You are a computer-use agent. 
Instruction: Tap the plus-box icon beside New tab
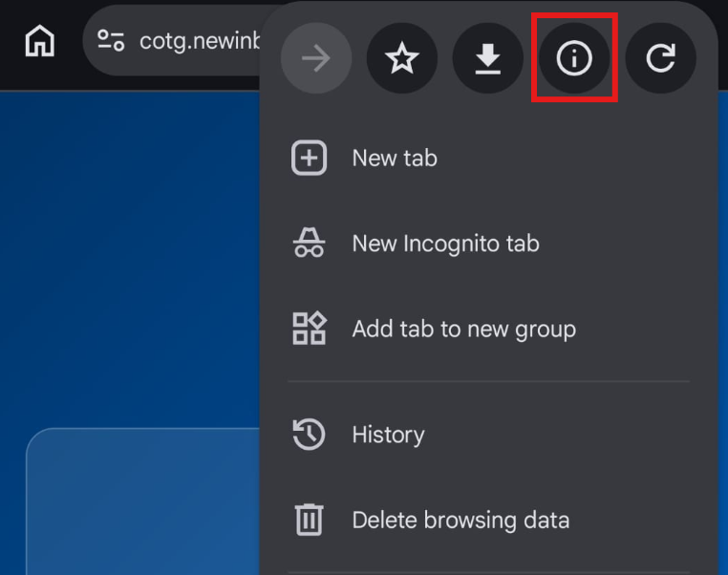coord(309,158)
